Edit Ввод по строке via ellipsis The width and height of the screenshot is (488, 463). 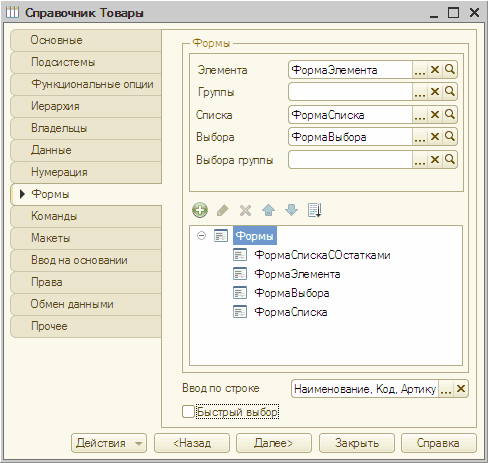point(446,389)
